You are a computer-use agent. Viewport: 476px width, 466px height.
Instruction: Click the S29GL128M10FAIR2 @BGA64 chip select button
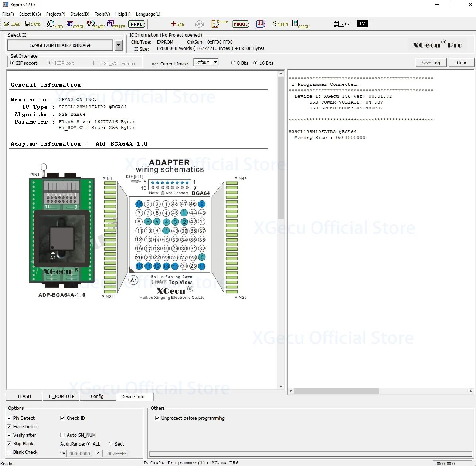60,45
